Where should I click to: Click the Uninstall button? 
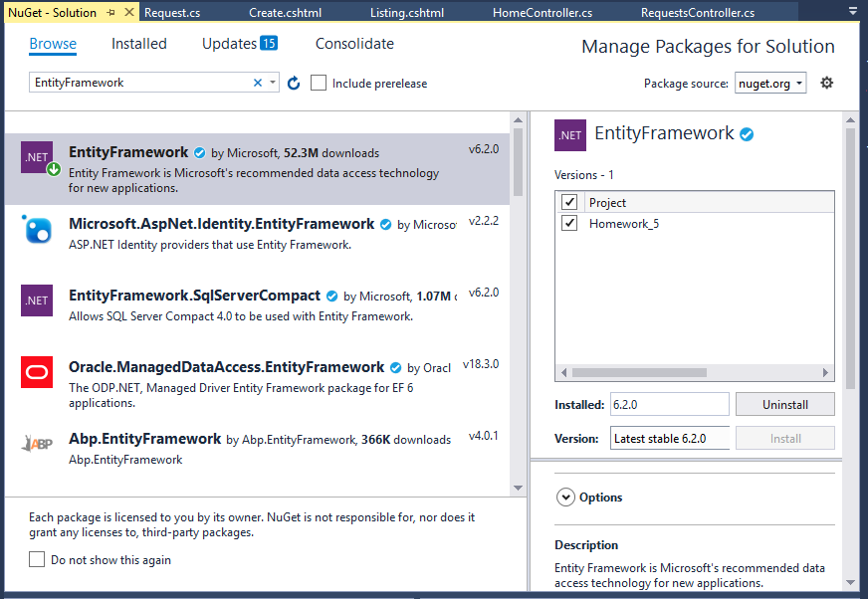785,405
